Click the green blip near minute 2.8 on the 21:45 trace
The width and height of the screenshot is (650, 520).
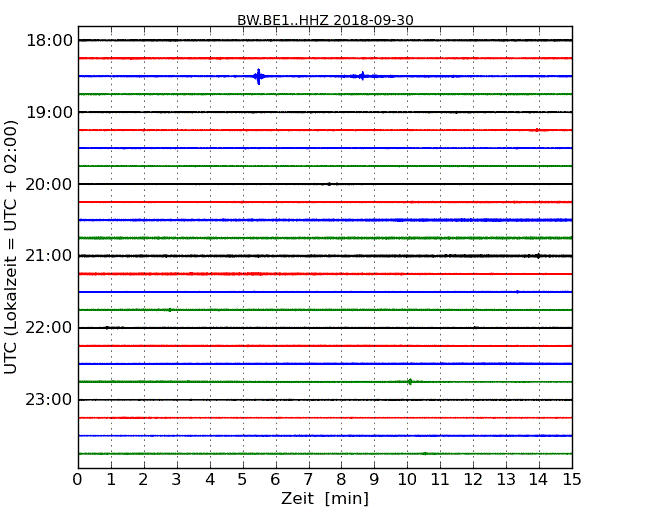tap(170, 310)
